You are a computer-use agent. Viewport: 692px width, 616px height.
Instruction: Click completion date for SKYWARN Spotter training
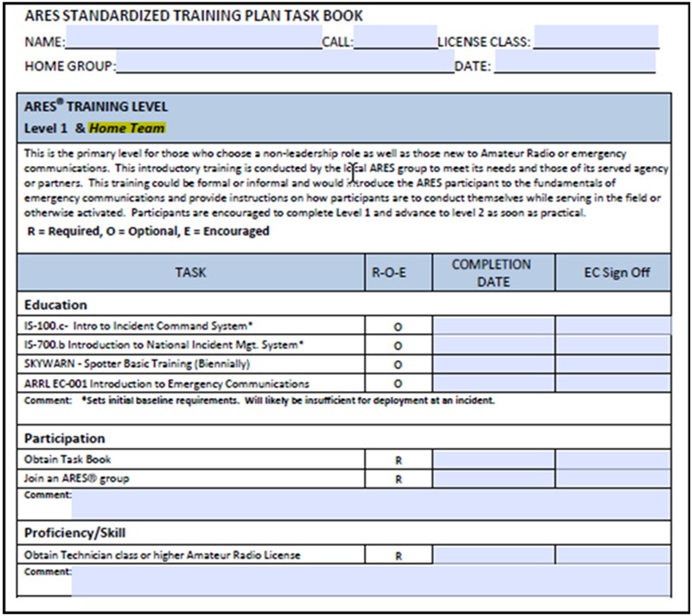click(492, 363)
